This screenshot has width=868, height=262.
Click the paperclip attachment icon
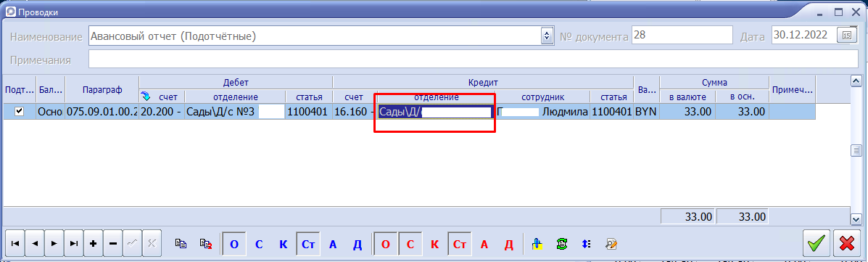point(537,243)
